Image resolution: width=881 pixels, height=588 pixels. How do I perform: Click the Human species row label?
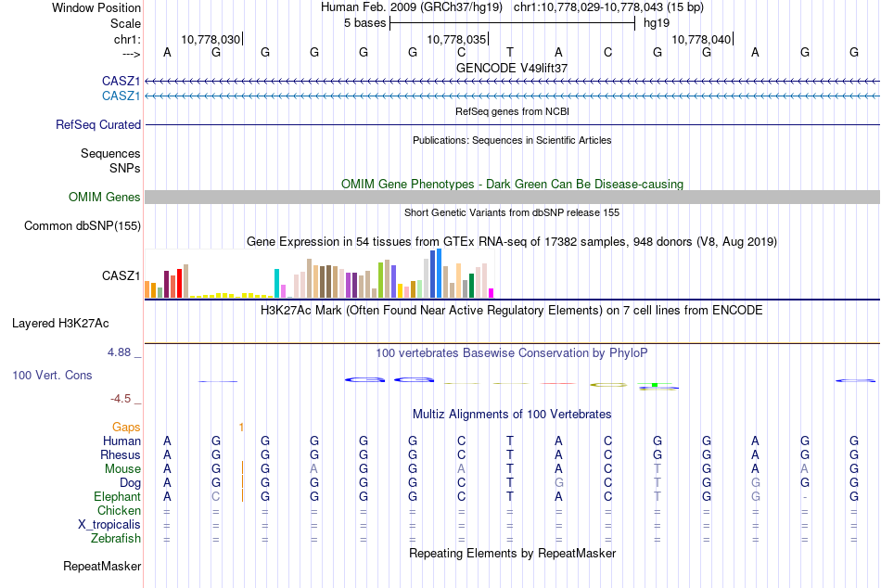(121, 441)
